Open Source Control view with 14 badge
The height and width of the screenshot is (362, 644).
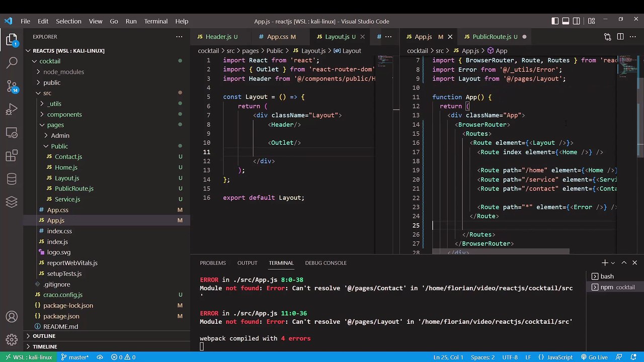pyautogui.click(x=12, y=86)
